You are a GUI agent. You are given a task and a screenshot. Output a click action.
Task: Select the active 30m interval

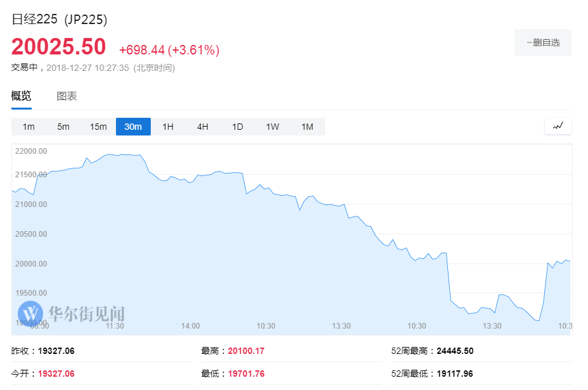(133, 127)
